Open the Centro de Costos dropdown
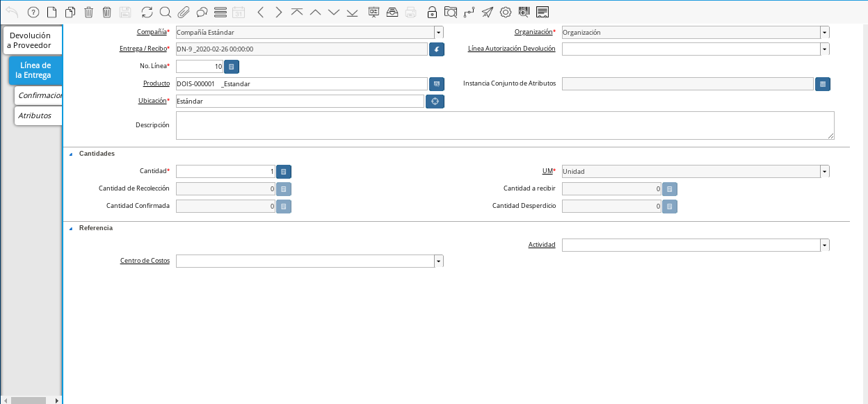Viewport: 868px width, 404px height. [x=438, y=261]
